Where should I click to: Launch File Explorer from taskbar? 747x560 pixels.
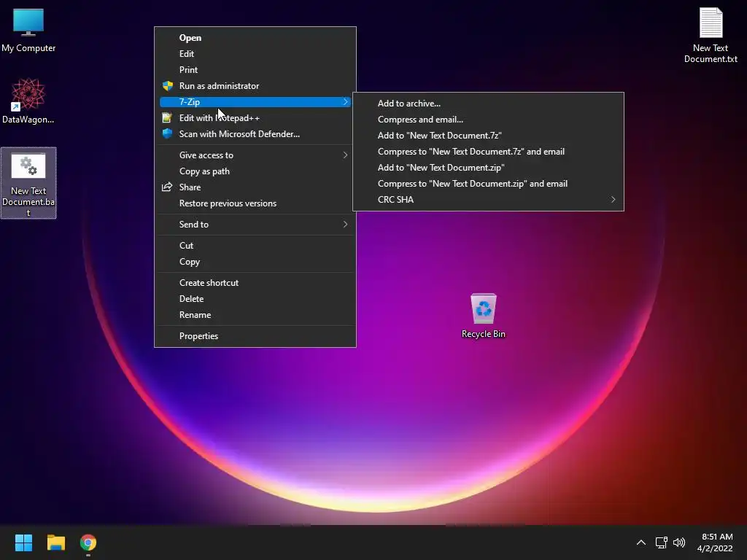click(55, 542)
